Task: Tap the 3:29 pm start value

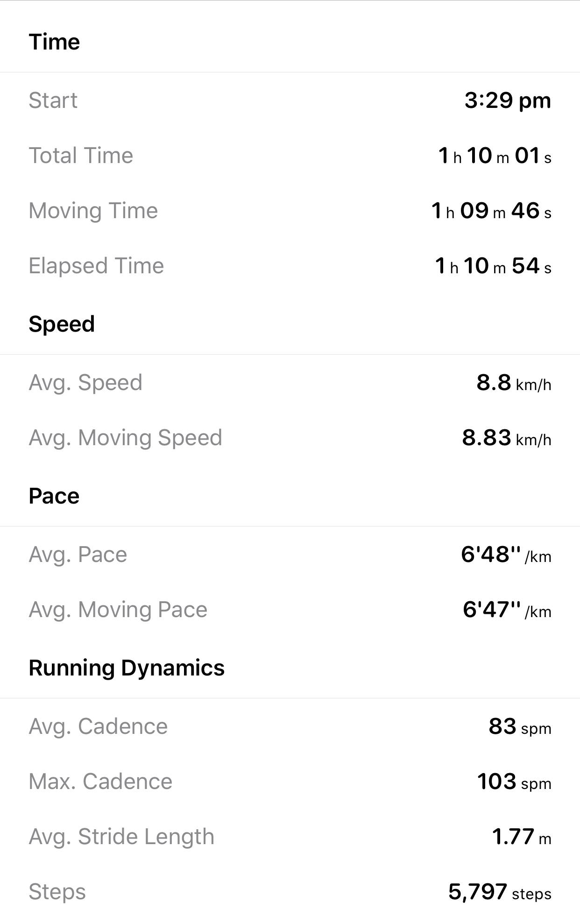Action: (x=507, y=100)
